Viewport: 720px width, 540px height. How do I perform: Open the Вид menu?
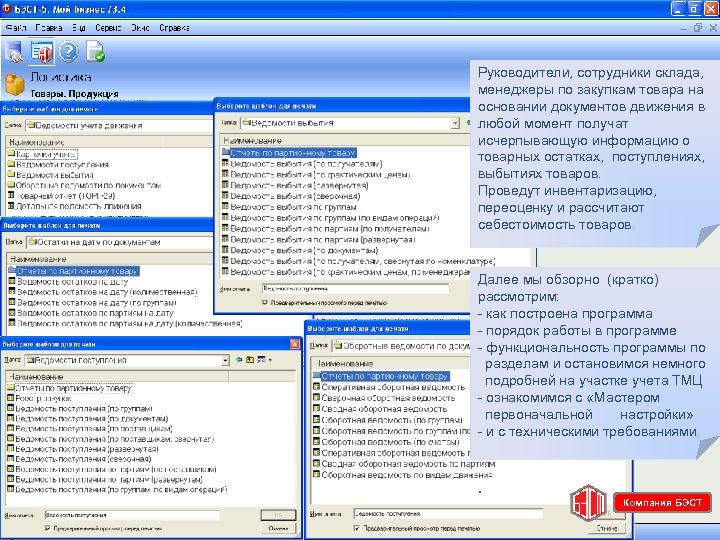click(79, 28)
